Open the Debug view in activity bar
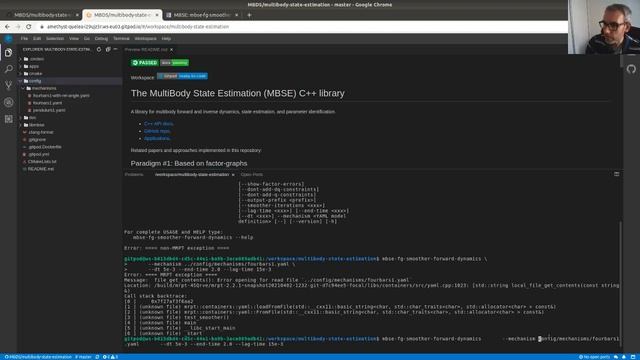This screenshot has width=640, height=360. click(x=8, y=102)
